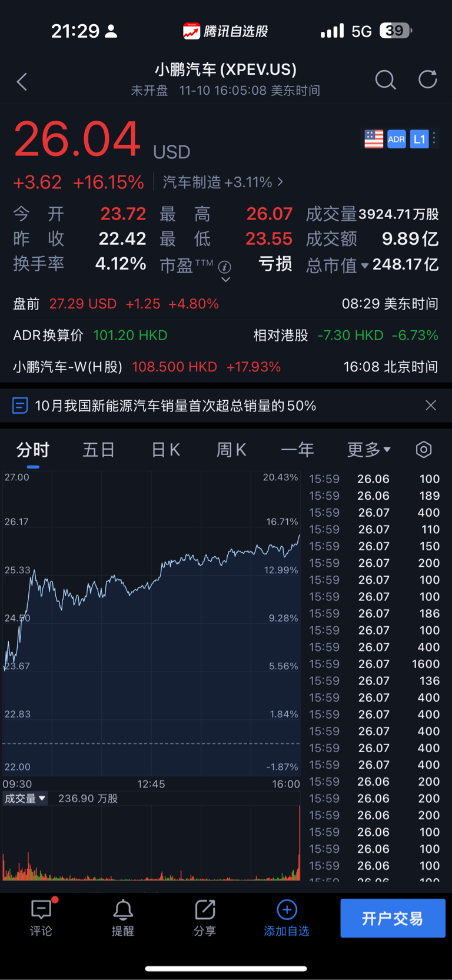Toggle the 总市值 dropdown arrow

(x=365, y=266)
